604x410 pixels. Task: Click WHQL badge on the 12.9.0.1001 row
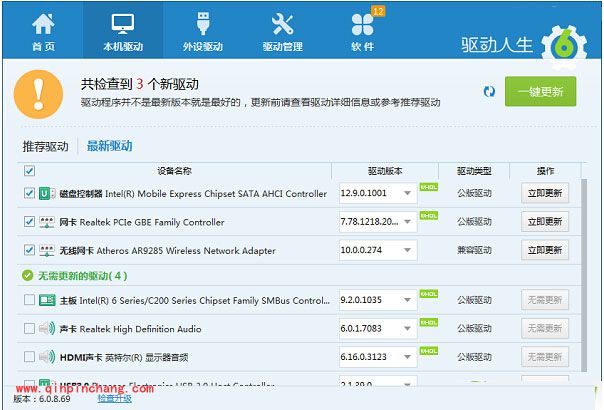click(429, 187)
